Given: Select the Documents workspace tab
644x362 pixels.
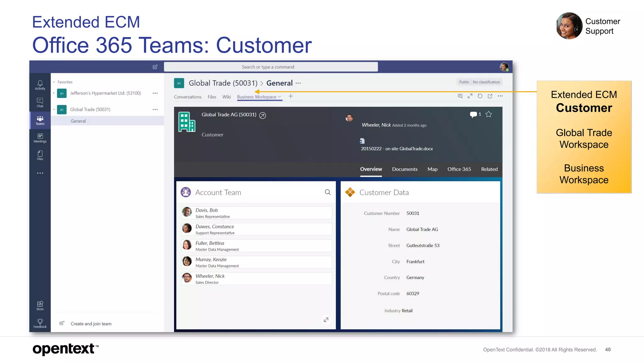Looking at the screenshot, I should click(405, 169).
